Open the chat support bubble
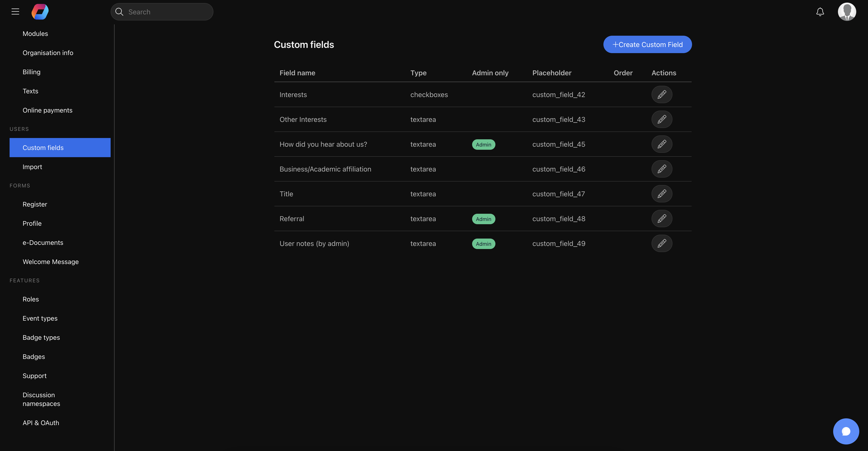This screenshot has height=451, width=868. (x=846, y=431)
